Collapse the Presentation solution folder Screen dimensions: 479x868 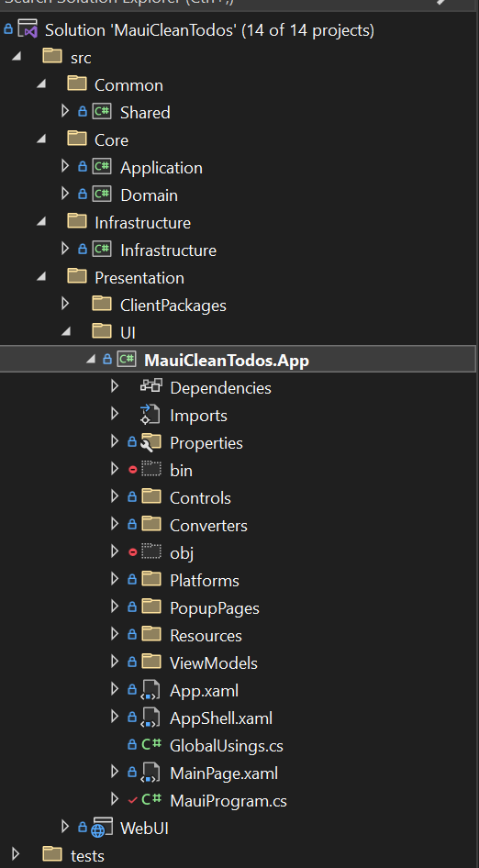[40, 277]
